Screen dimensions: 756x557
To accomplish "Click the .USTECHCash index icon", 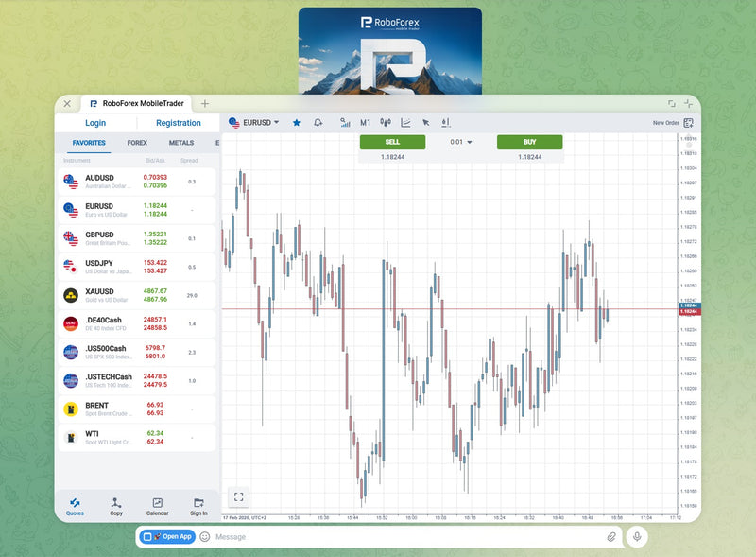I will coord(71,381).
